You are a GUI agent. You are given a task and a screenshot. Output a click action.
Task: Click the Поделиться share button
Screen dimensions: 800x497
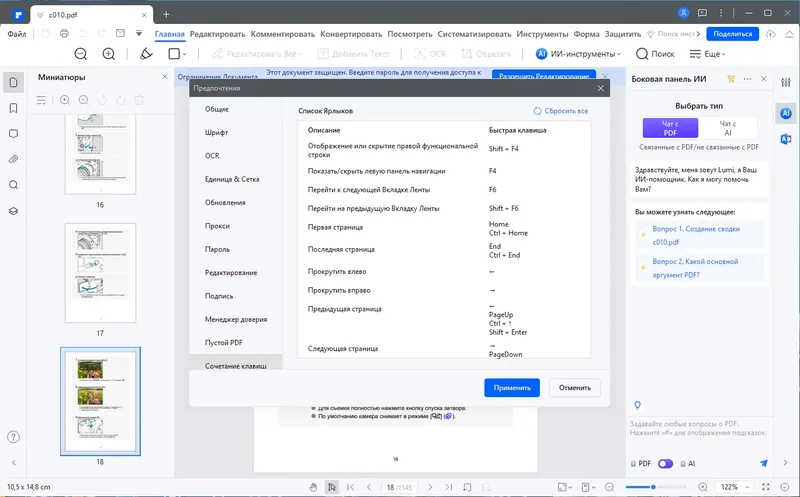[733, 34]
